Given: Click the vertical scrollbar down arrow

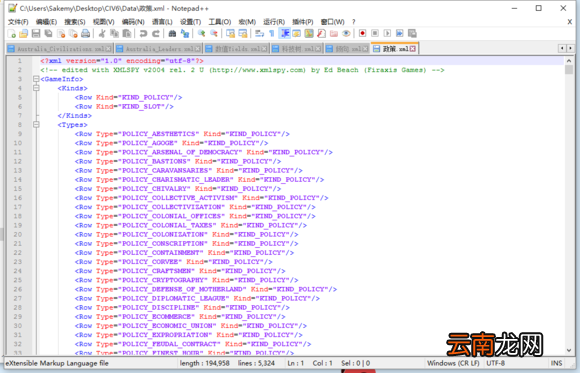Looking at the screenshot, I should [569, 350].
